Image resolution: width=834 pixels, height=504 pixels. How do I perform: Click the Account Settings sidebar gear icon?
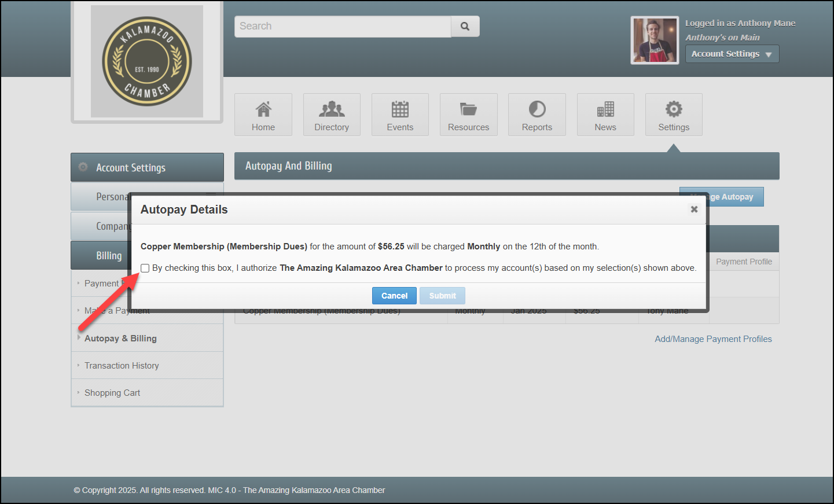coord(83,167)
